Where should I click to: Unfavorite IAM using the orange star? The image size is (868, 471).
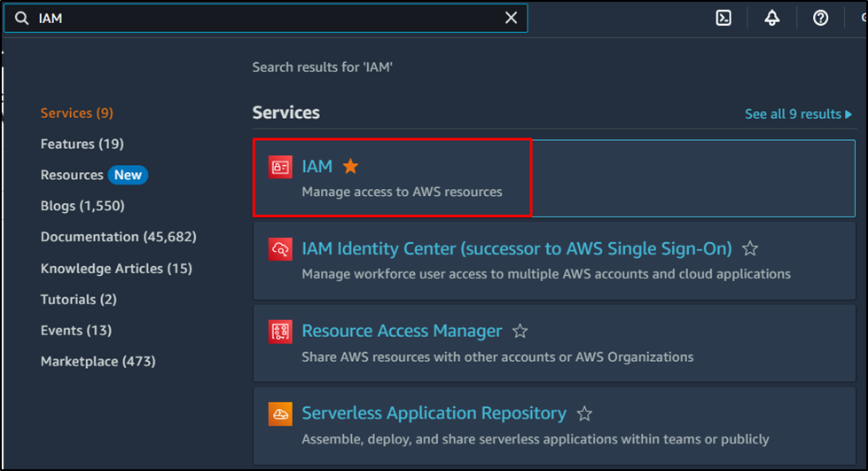[350, 166]
